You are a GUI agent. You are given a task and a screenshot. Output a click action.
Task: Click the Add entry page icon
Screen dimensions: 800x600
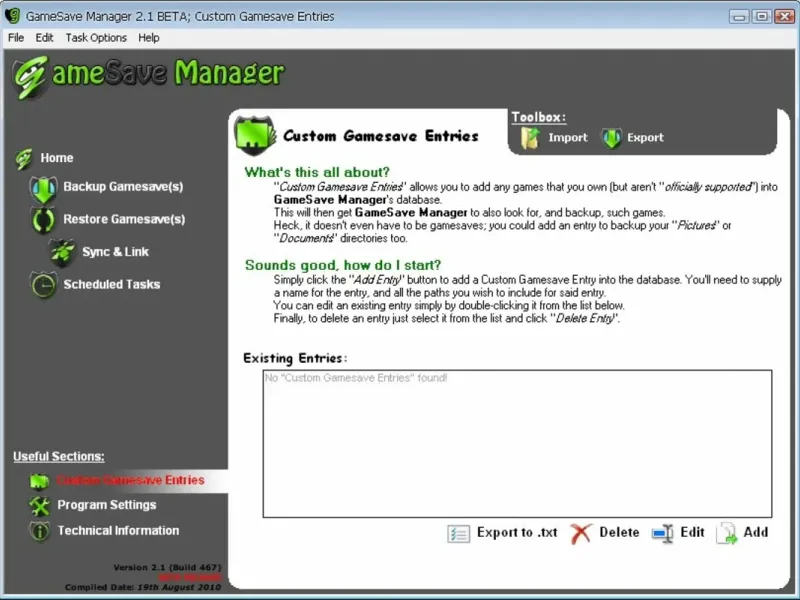(727, 534)
